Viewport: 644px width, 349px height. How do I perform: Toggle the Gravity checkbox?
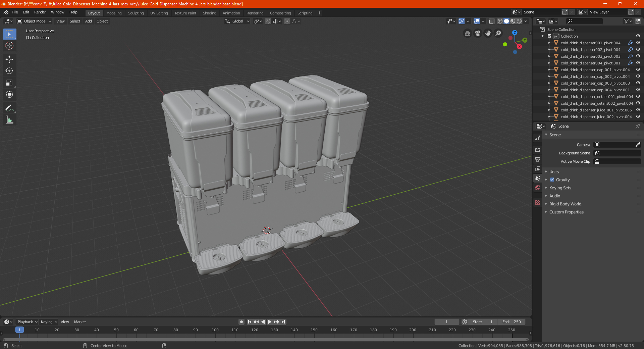coord(552,180)
